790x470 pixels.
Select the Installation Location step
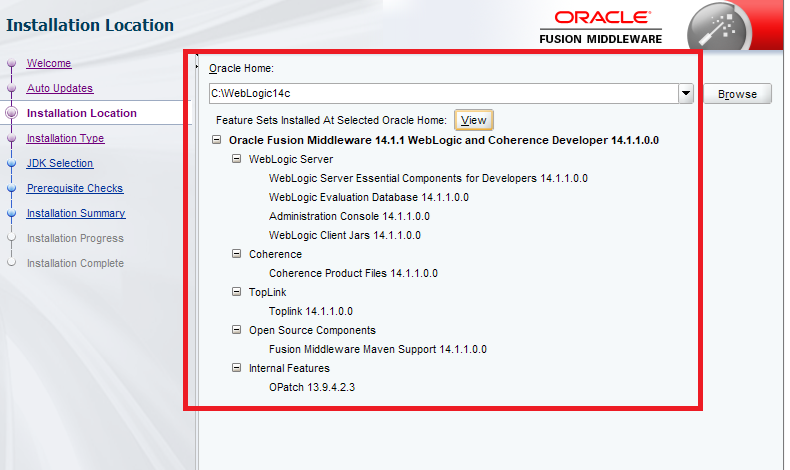click(x=82, y=113)
